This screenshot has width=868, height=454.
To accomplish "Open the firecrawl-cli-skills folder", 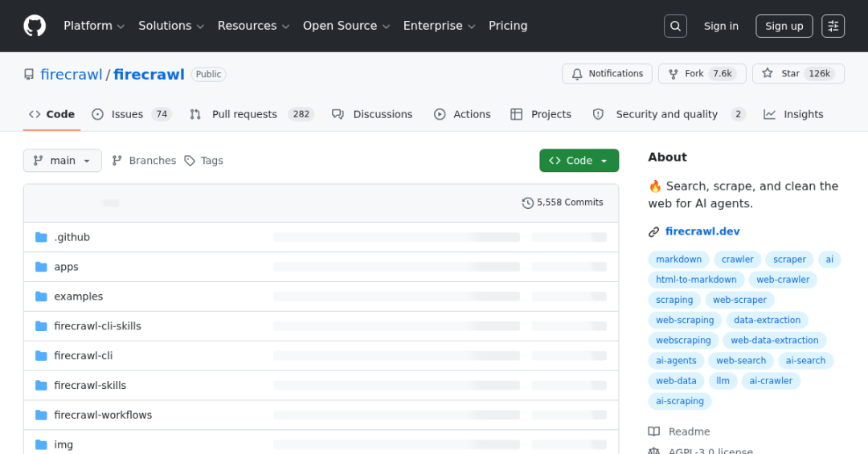I will [x=97, y=326].
